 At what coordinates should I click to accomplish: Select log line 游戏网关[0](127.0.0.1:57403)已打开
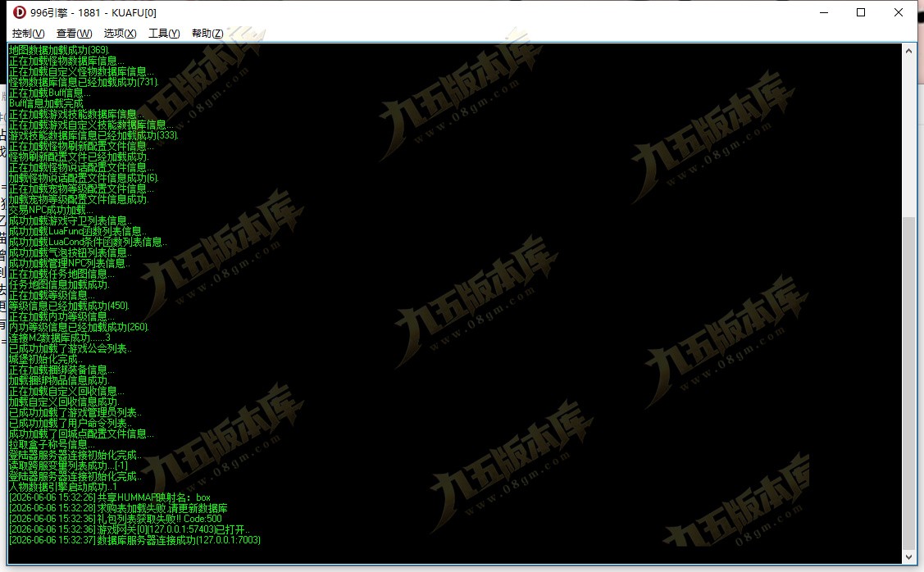129,529
